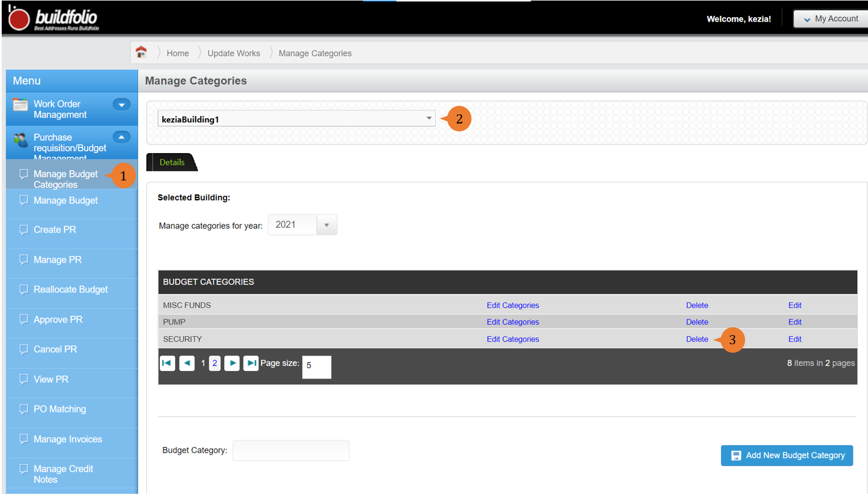Screen dimensions: 868x495
Task: Go to next page of categories
Action: pos(232,363)
